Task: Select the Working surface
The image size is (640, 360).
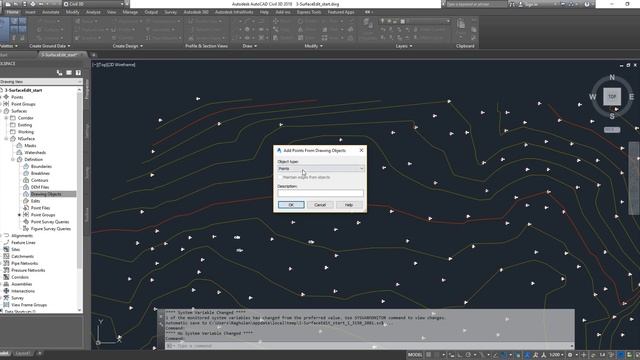Action: pos(25,132)
